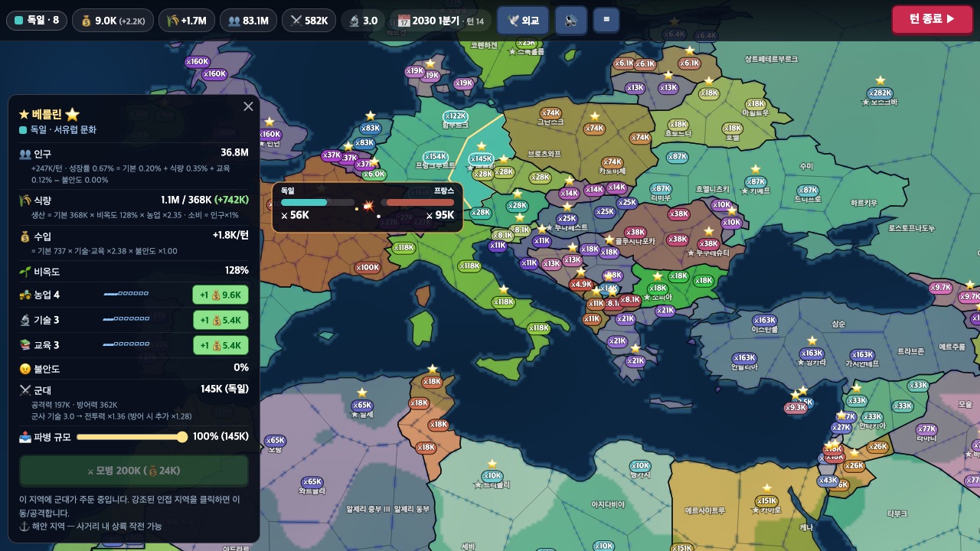Viewport: 980px width, 551px height.
Task: Click the 독일 · 8 nation badge
Action: pos(37,21)
